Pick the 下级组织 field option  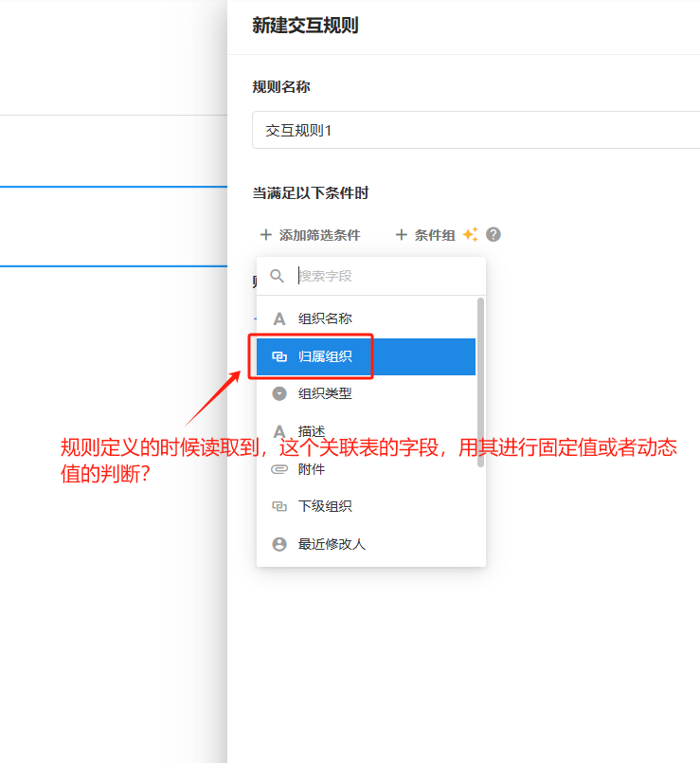click(x=366, y=506)
